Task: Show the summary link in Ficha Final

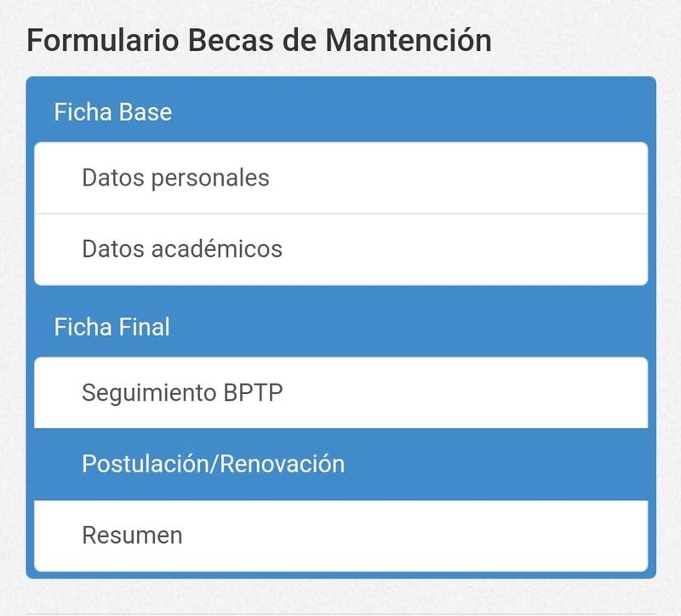Action: 132,536
